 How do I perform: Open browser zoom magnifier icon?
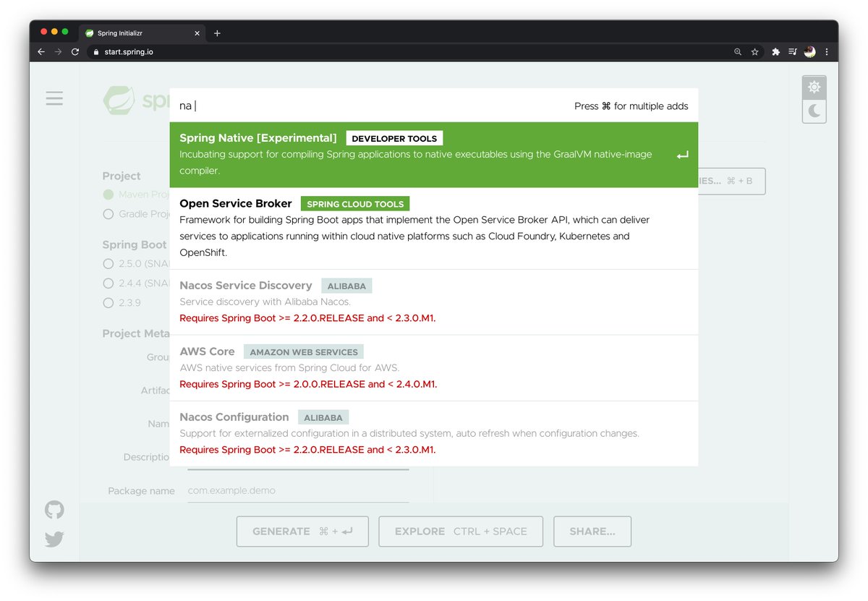[738, 52]
